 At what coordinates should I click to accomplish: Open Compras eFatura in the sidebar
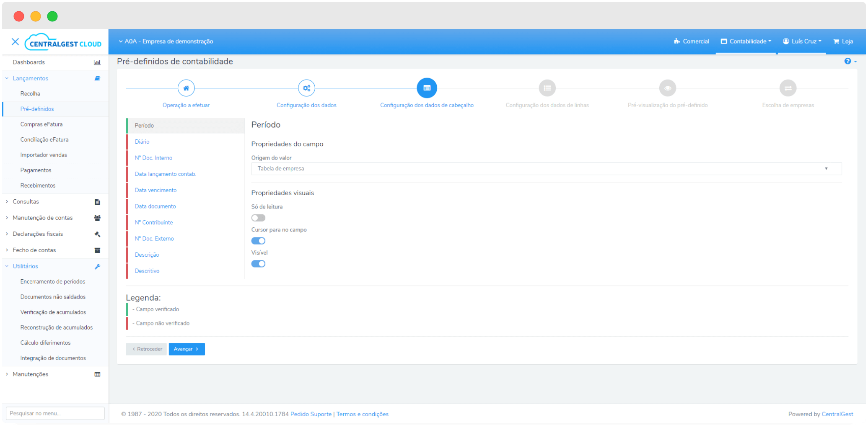pos(41,124)
